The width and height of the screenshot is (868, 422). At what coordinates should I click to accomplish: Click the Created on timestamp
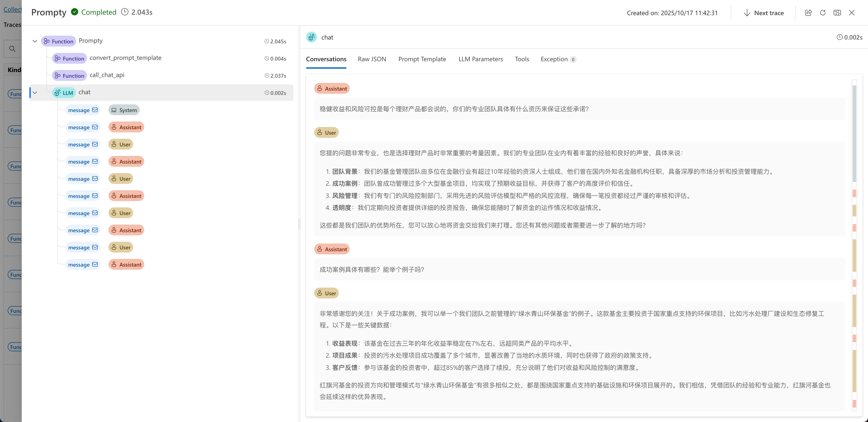click(x=672, y=13)
